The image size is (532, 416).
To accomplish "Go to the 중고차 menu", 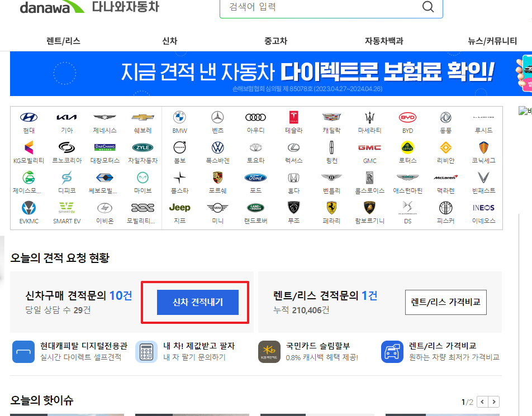I will tap(275, 41).
